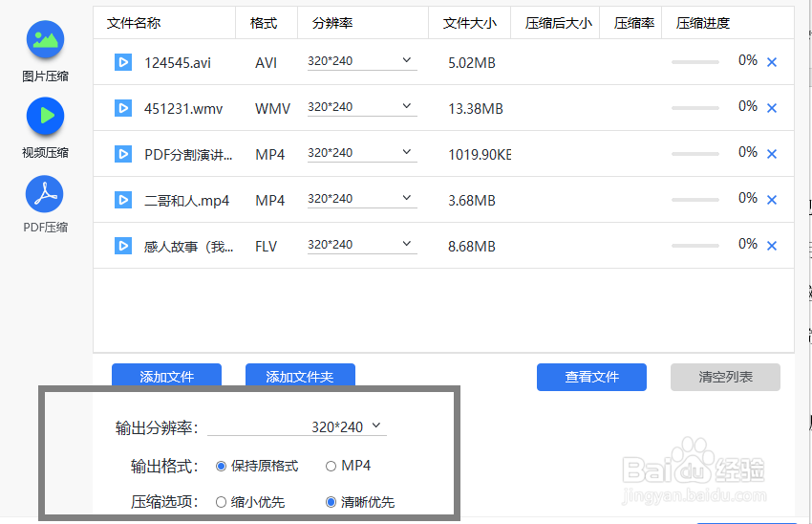Select file name 124545.avi
Viewport: 812px width, 524px height.
tap(178, 63)
